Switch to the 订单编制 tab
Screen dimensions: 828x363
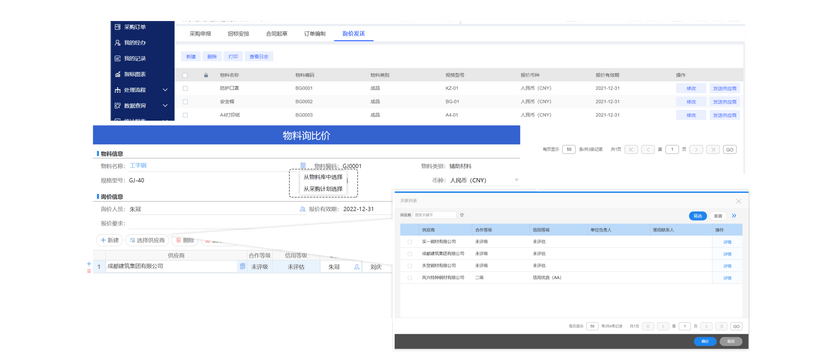tap(315, 33)
